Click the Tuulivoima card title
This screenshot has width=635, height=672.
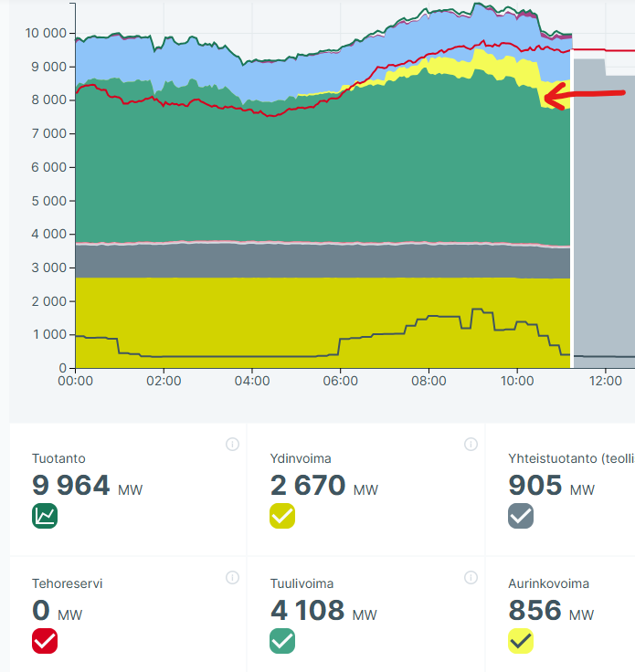pyautogui.click(x=302, y=583)
